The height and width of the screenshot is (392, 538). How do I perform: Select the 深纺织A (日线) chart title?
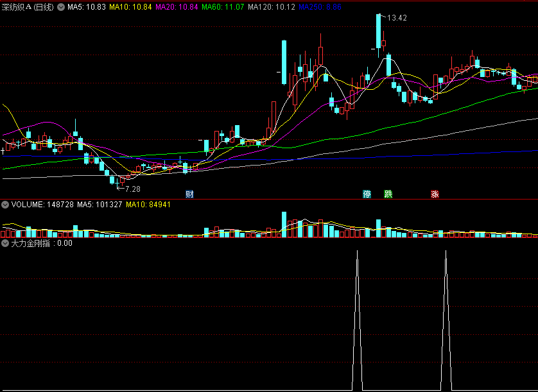tap(28, 7)
